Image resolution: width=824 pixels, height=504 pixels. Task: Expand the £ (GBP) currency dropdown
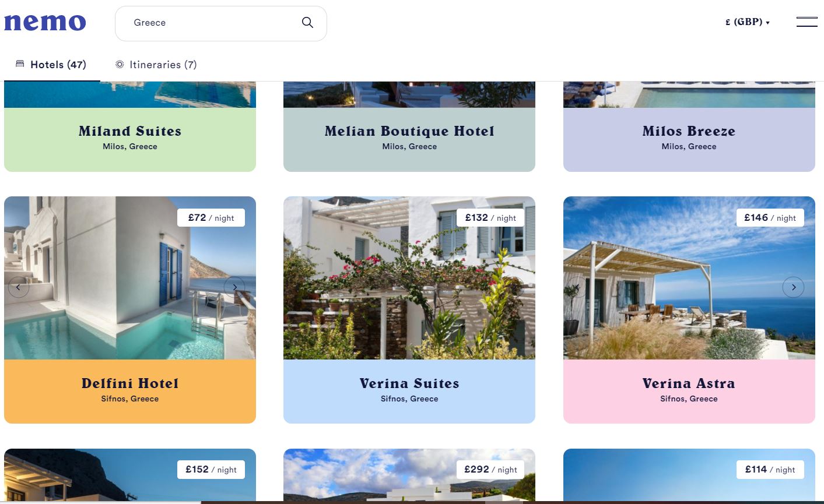click(x=748, y=22)
